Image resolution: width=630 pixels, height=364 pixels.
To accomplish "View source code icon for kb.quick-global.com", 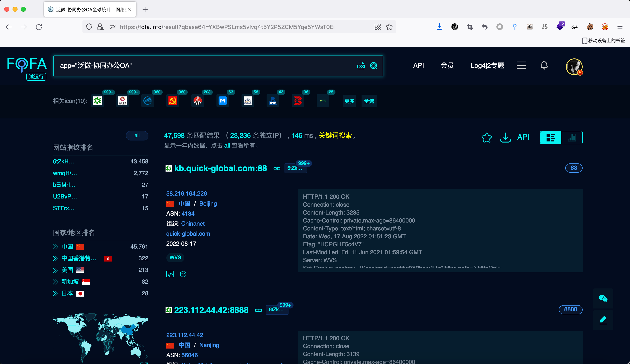I will 170,274.
